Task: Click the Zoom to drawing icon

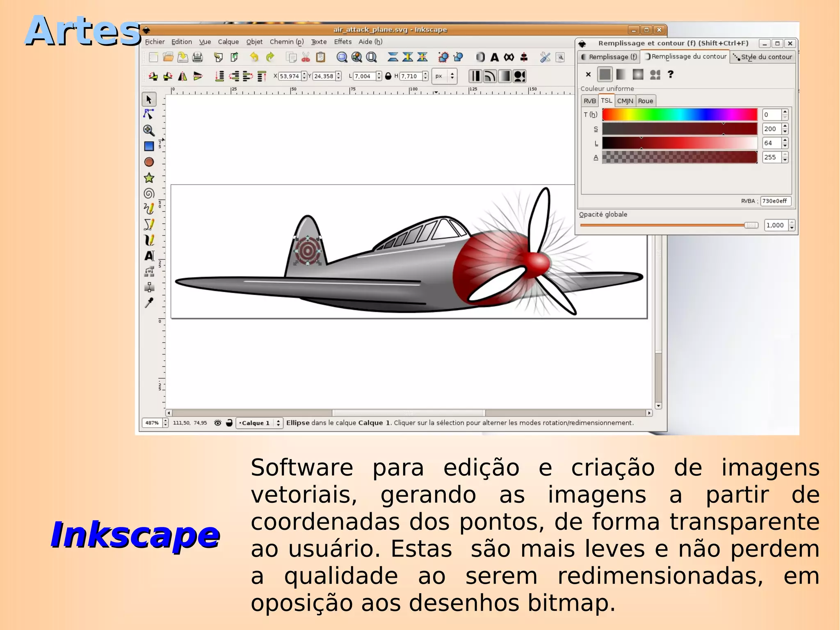Action: click(356, 57)
